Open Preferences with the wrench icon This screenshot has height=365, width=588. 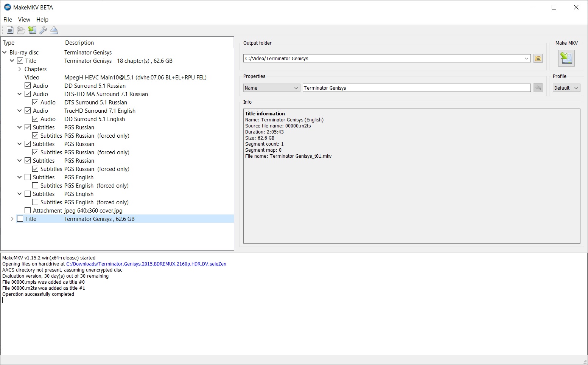click(43, 30)
